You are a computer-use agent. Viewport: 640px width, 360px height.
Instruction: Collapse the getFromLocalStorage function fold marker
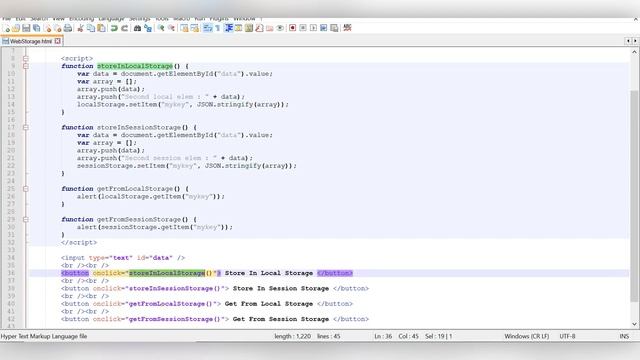click(26, 189)
